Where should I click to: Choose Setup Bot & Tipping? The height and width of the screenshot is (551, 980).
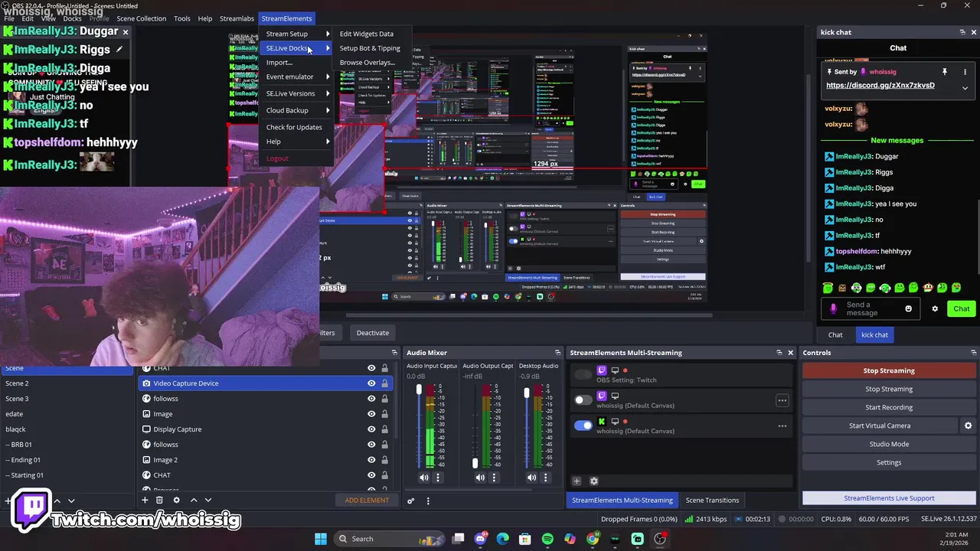pos(371,48)
